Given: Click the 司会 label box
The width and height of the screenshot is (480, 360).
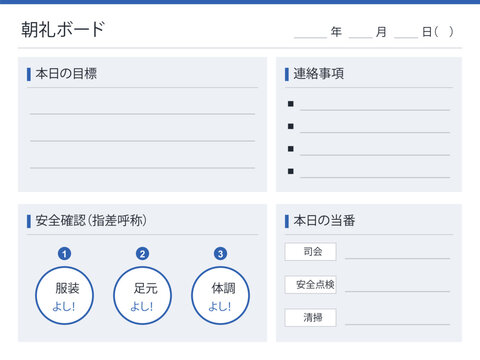Looking at the screenshot, I should (310, 252).
